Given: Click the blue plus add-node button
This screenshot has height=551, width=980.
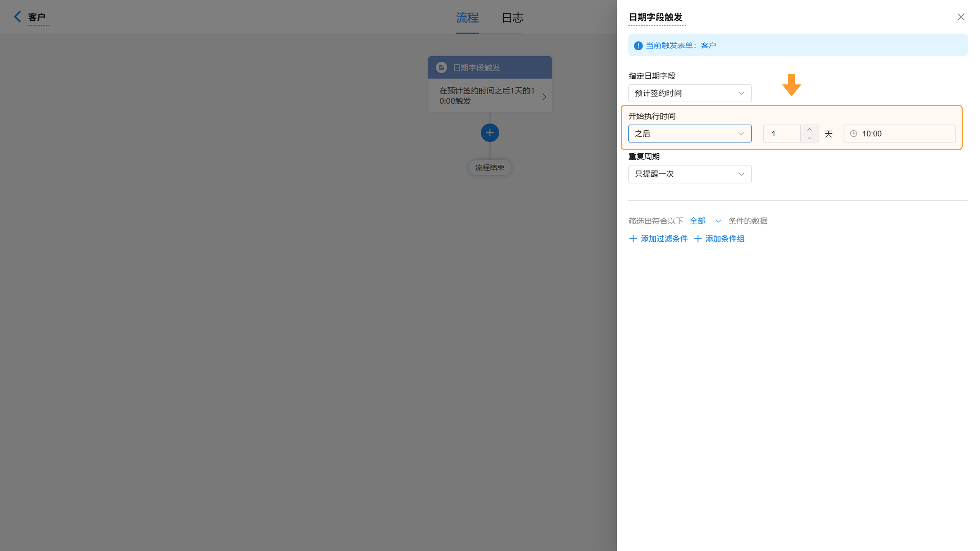Looking at the screenshot, I should [490, 133].
